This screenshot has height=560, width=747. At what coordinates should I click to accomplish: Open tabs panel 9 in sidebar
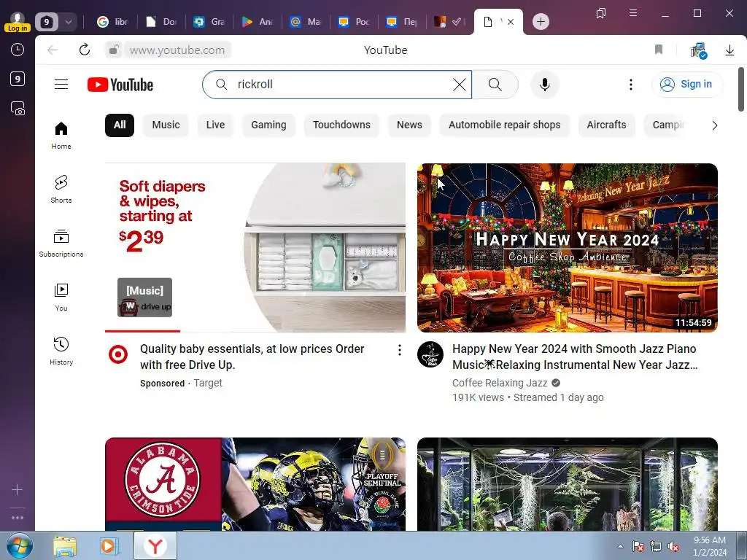pos(18,79)
